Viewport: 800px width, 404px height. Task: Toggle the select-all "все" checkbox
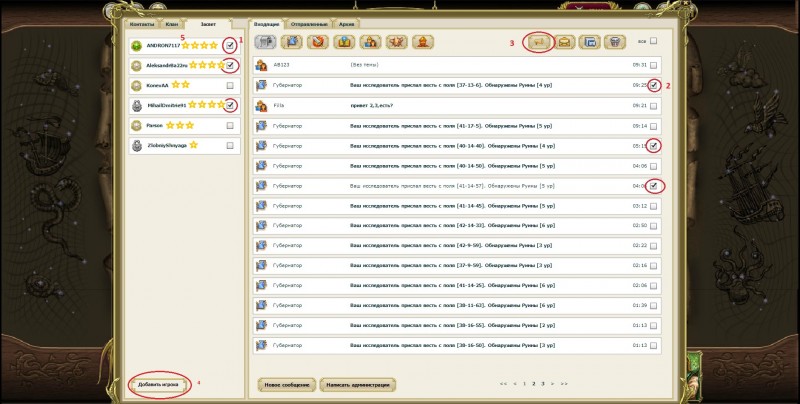tap(654, 42)
